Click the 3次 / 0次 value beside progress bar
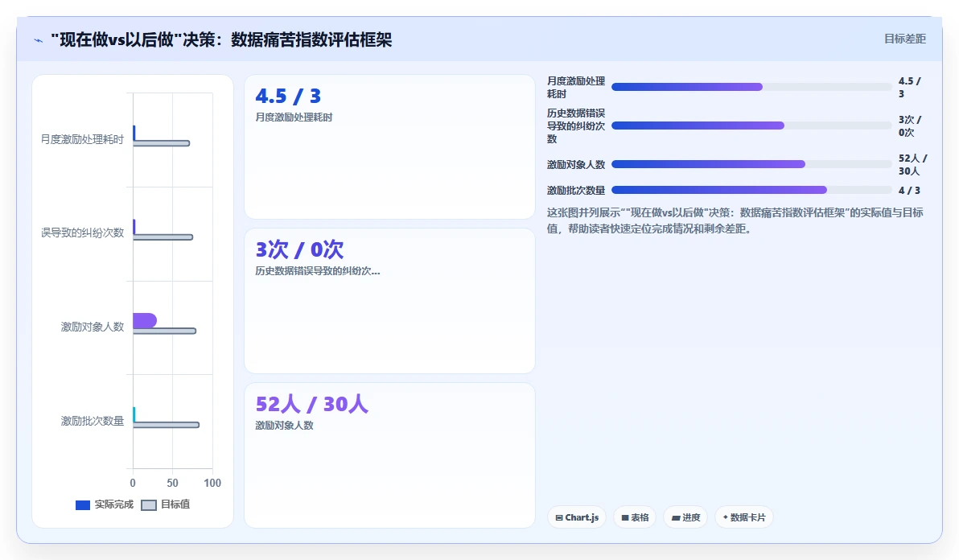This screenshot has height=560, width=959. click(909, 126)
